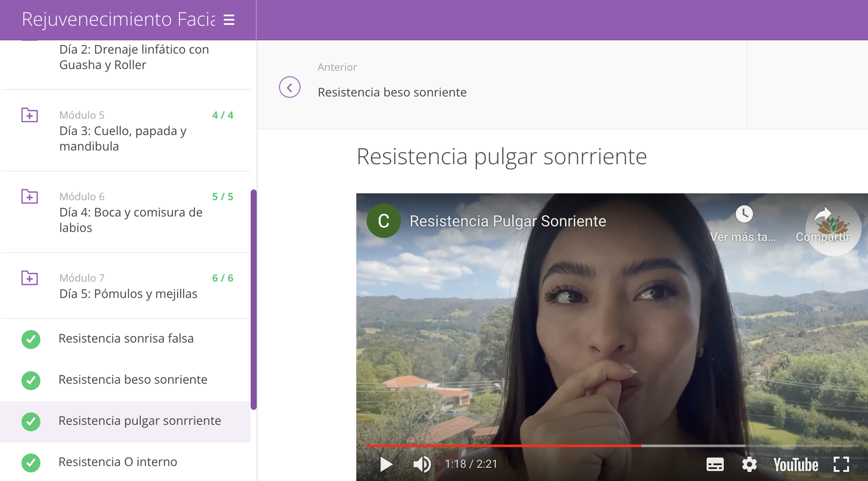Open video settings gear
Screen dimensions: 868x481
(x=749, y=464)
